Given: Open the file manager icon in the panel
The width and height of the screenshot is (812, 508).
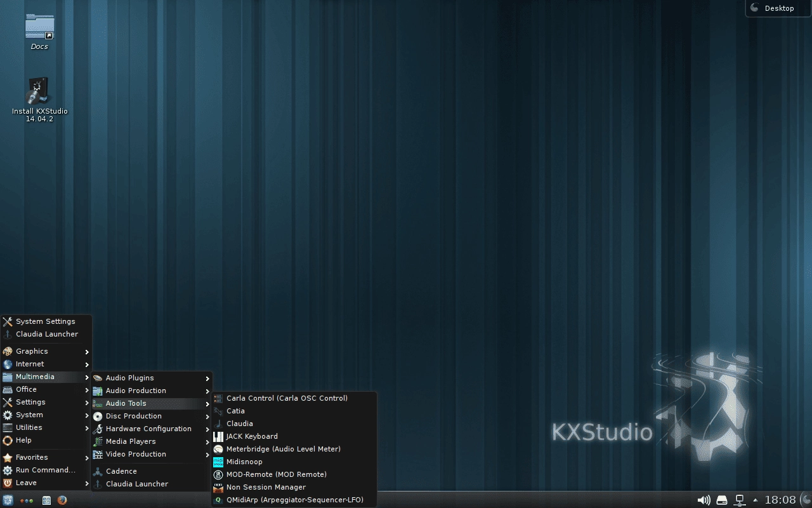Looking at the screenshot, I should pyautogui.click(x=46, y=500).
